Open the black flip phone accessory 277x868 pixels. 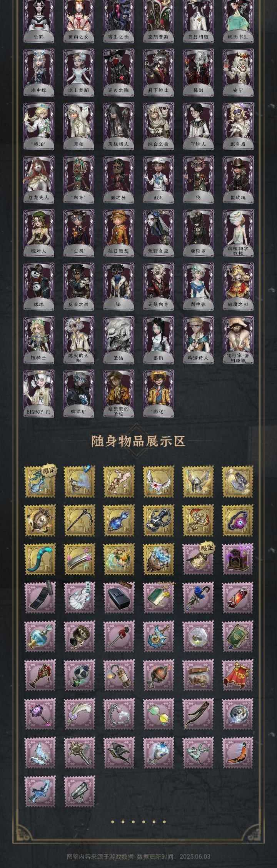40,598
